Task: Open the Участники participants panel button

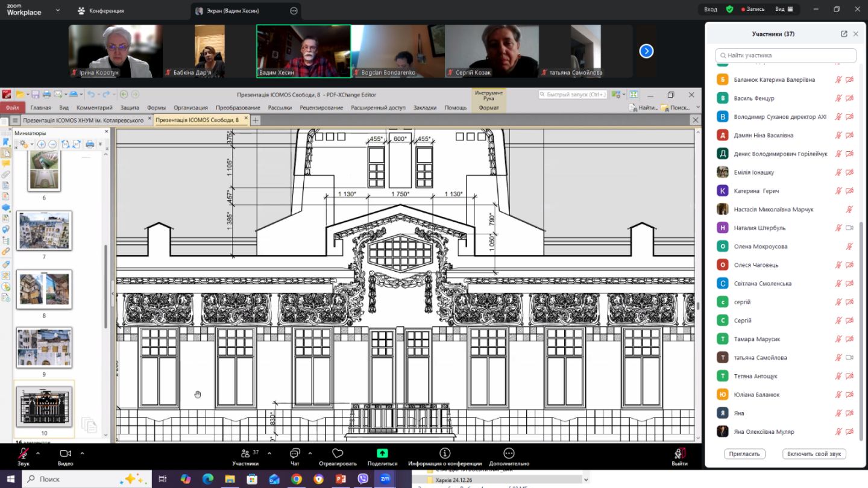Action: [x=245, y=457]
